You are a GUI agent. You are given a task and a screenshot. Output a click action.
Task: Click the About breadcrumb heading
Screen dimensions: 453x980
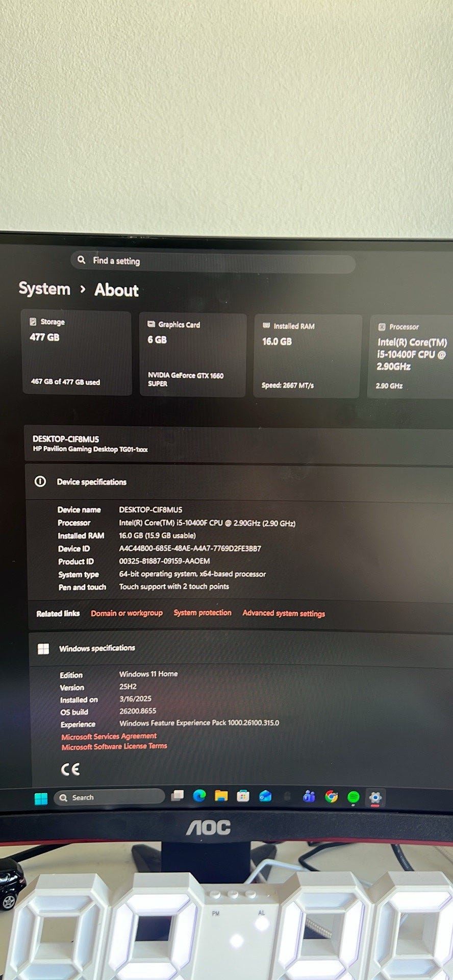[116, 290]
